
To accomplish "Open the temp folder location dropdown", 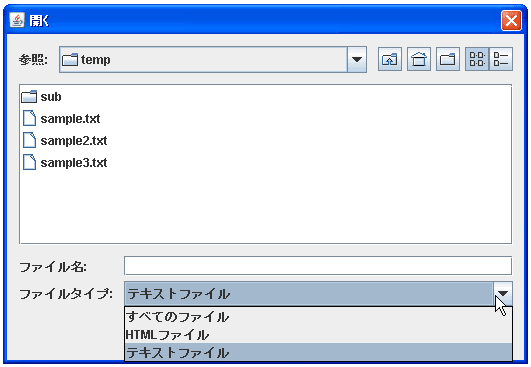I will (x=357, y=60).
